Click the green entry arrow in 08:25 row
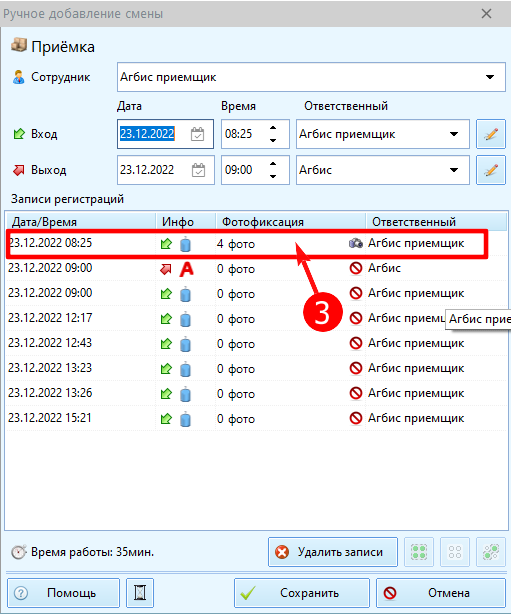This screenshot has width=511, height=614. coord(166,244)
